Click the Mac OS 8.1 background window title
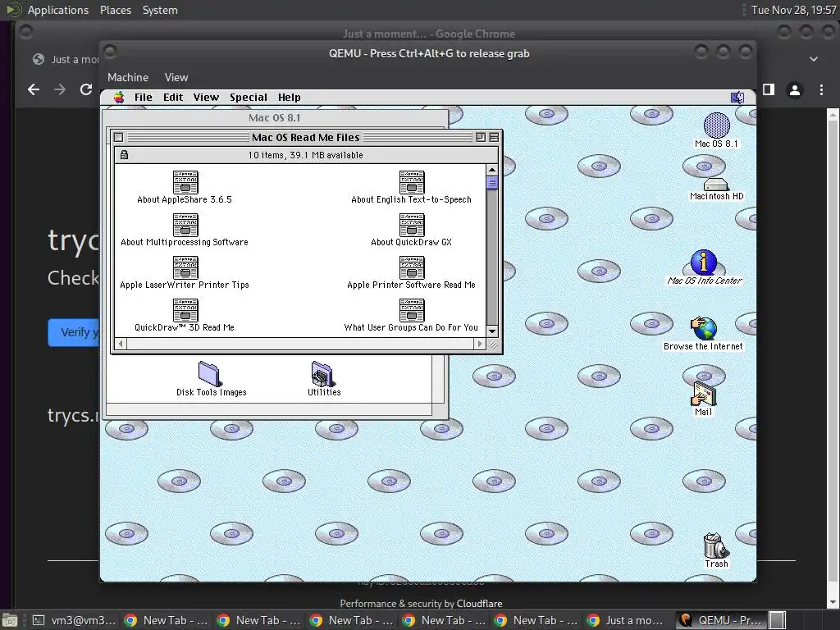This screenshot has width=840, height=630. (x=274, y=118)
